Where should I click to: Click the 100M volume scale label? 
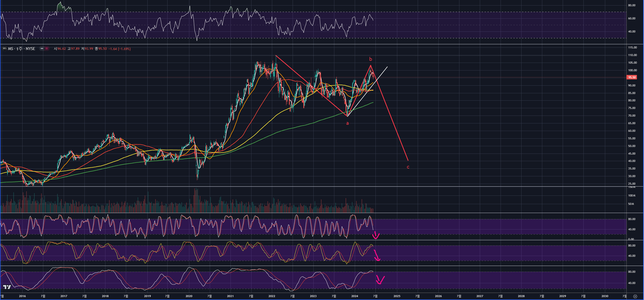pos(631,195)
